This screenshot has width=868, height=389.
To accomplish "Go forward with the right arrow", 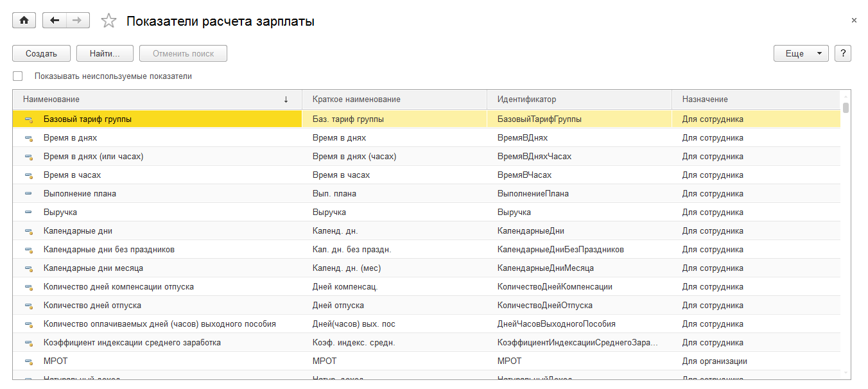I will (77, 21).
